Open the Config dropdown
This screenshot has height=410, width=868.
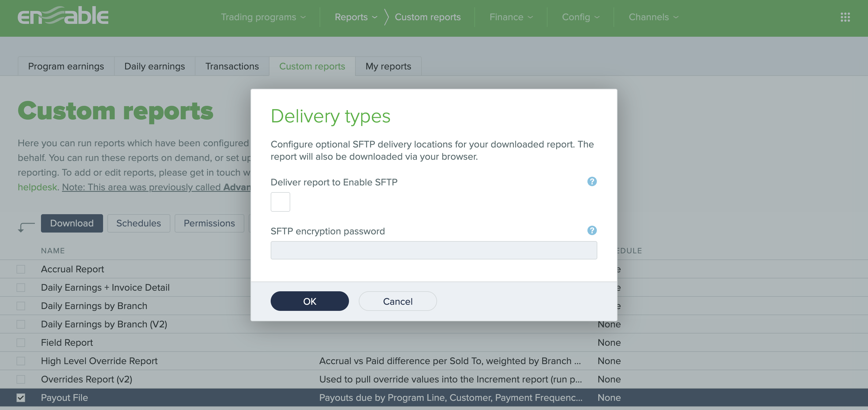coord(581,17)
